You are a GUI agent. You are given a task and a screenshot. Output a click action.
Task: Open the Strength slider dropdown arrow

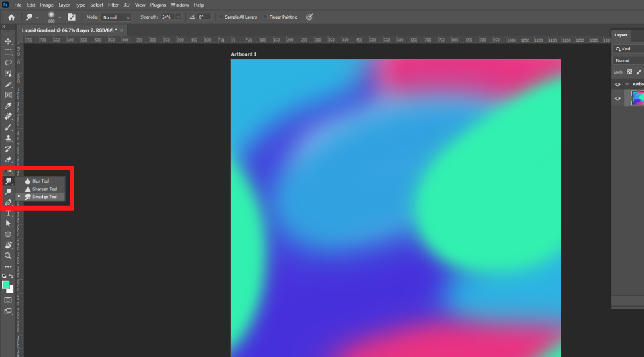(178, 17)
